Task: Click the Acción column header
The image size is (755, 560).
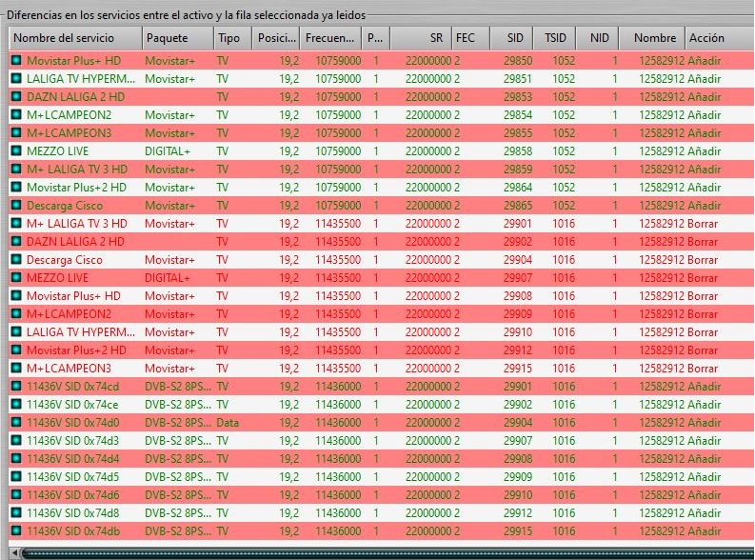Action: click(x=720, y=38)
